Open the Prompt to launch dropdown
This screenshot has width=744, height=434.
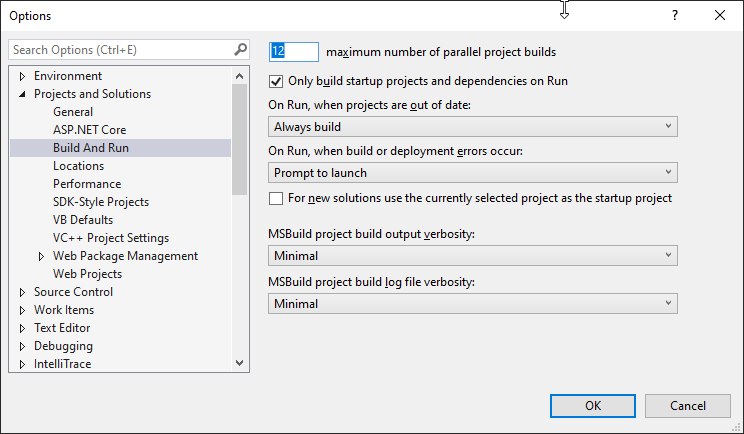473,173
